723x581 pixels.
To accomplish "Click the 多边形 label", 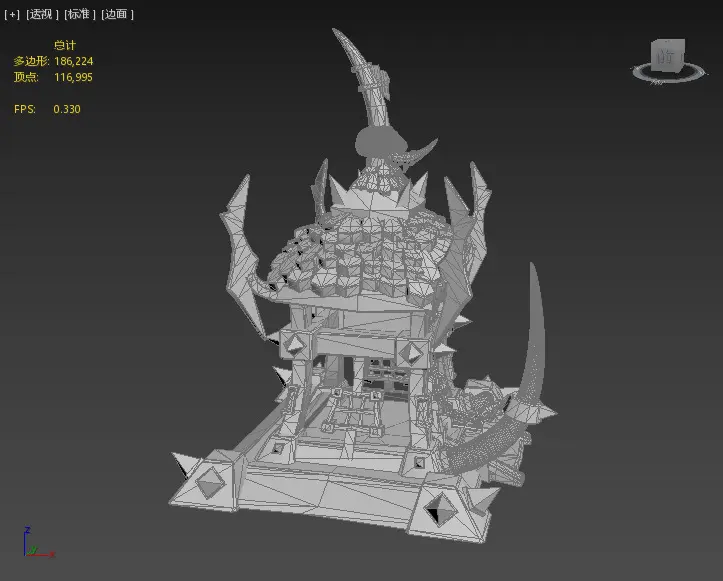I will coord(31,61).
